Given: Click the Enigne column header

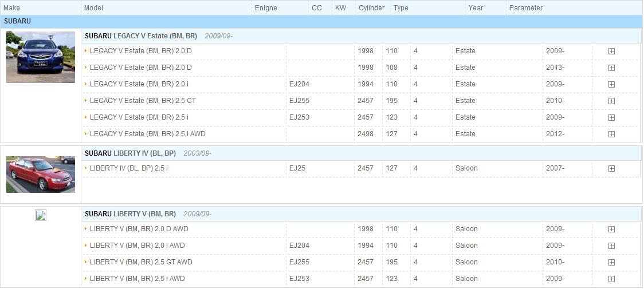Looking at the screenshot, I should pyautogui.click(x=266, y=8).
